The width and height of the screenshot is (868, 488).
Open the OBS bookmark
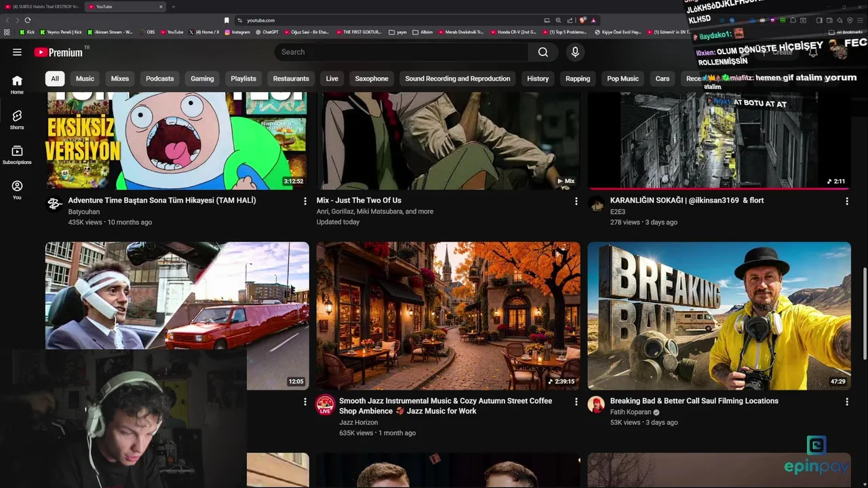coord(149,32)
